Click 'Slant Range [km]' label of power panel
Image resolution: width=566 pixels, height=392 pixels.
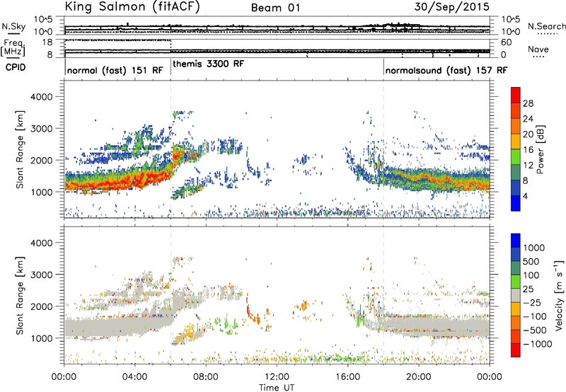[x=20, y=149]
